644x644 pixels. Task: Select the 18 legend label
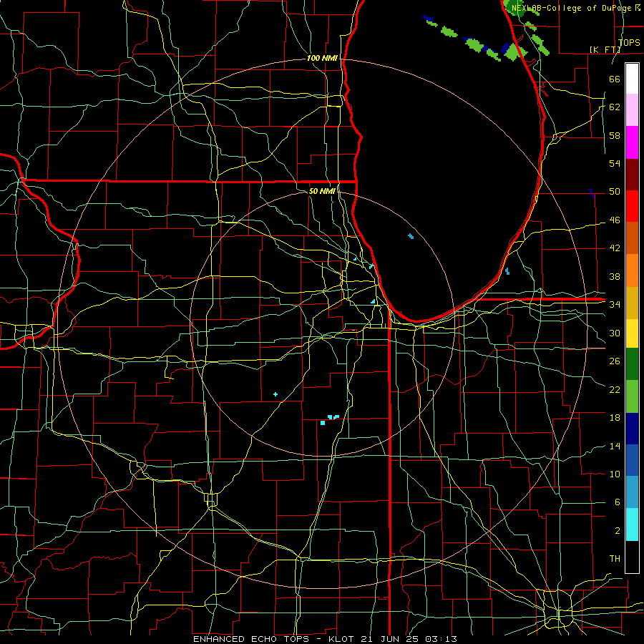615,418
